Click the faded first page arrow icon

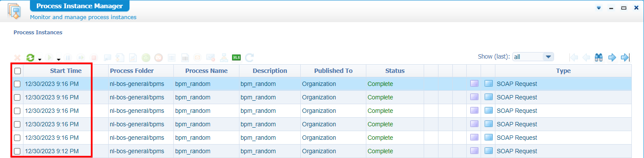[574, 57]
